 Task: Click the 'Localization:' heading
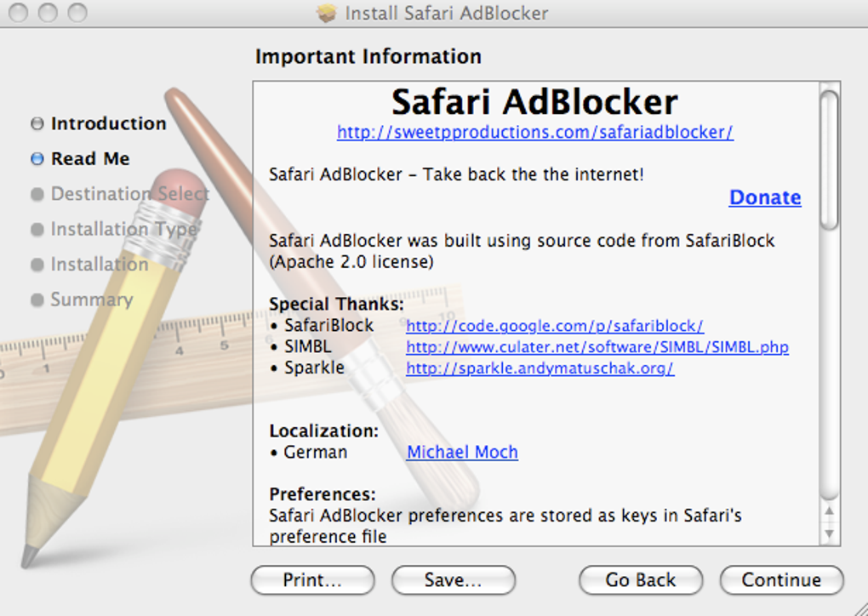[x=324, y=431]
